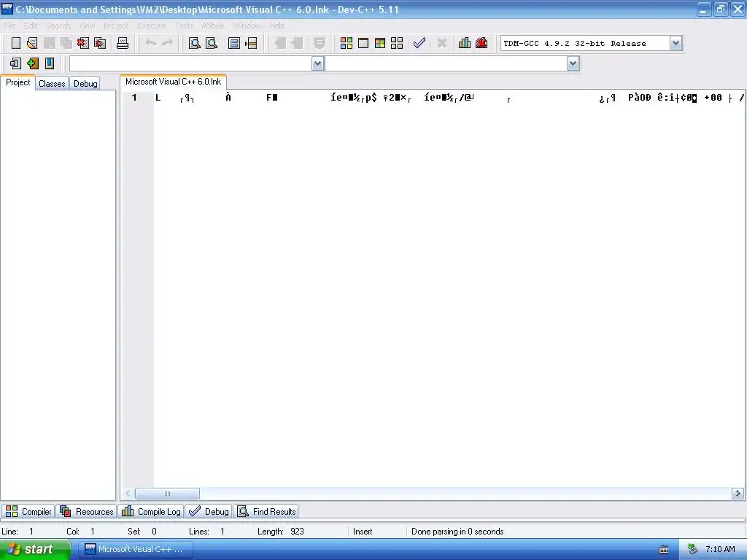Click the Find (magnifier) icon
This screenshot has height=560, width=747.
[x=194, y=43]
